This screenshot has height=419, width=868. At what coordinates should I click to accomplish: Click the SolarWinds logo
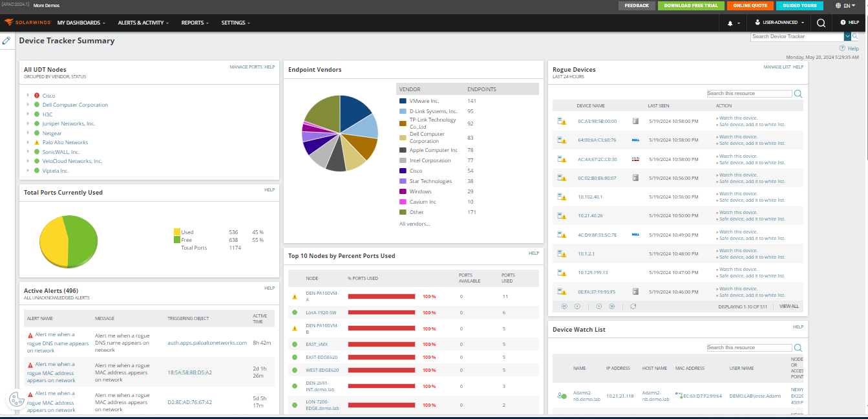coord(27,23)
